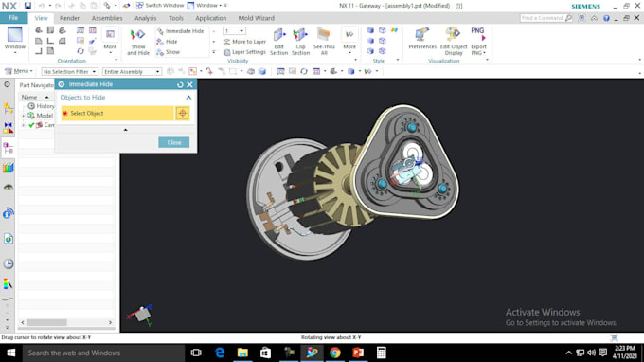
Task: Click the Windows taskbar search box
Action: tap(103, 353)
